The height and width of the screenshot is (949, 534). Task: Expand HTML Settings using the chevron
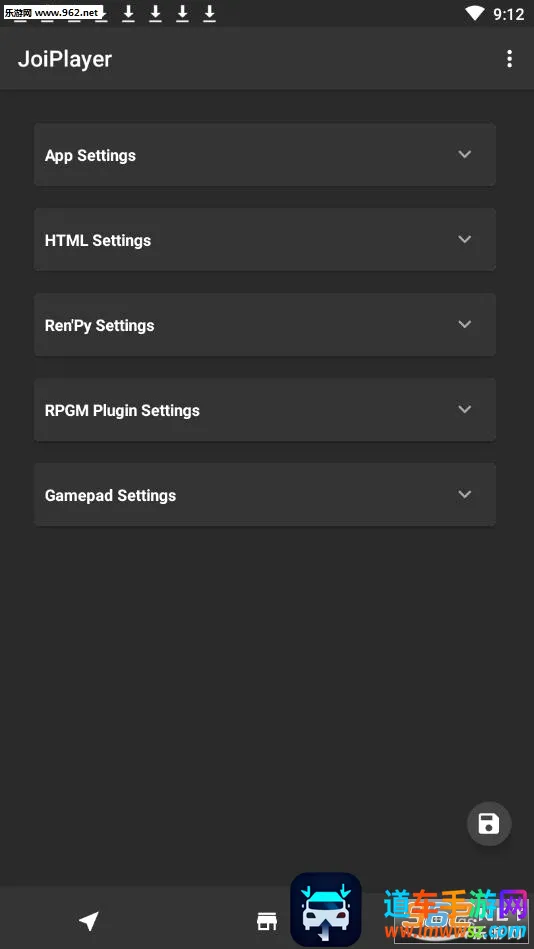point(464,239)
